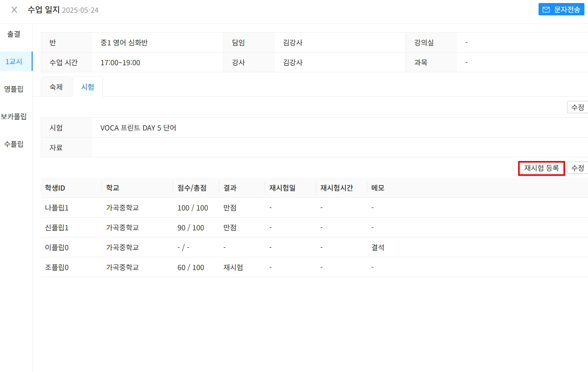This screenshot has height=372, width=588.
Task: Click 수정 button above the 시험 info
Action: click(x=577, y=107)
